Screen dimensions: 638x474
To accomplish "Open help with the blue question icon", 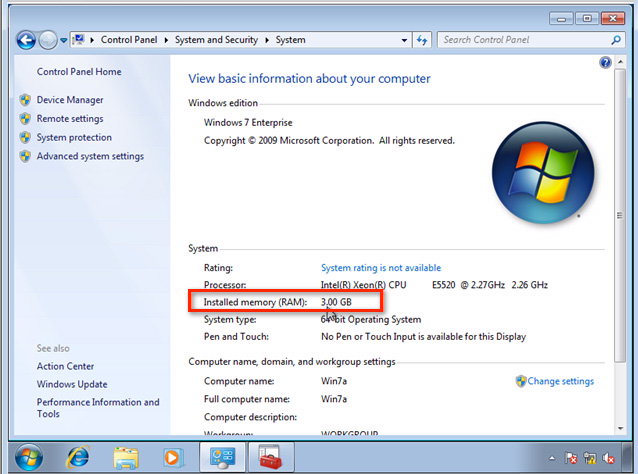I will point(605,62).
